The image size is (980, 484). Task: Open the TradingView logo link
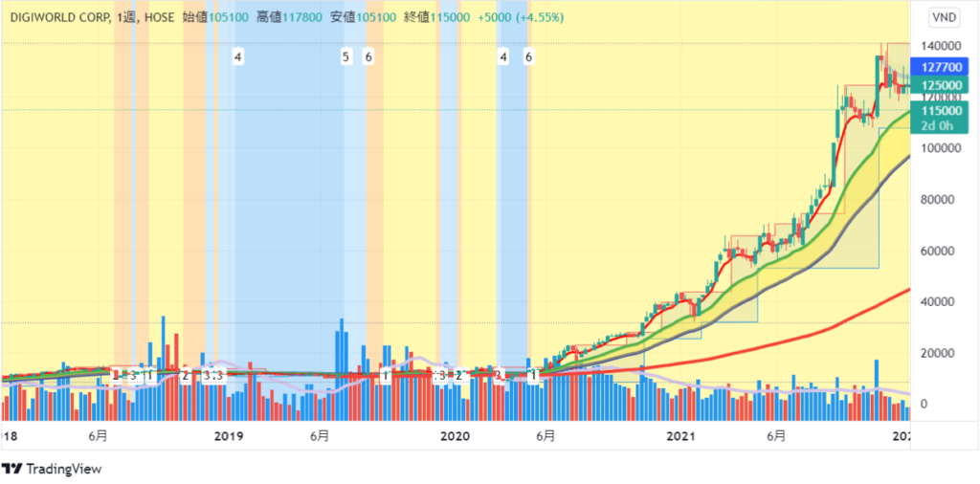click(52, 469)
